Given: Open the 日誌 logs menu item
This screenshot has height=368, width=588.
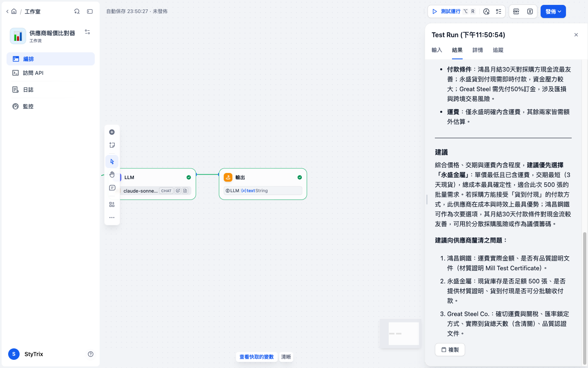Looking at the screenshot, I should pos(51,90).
